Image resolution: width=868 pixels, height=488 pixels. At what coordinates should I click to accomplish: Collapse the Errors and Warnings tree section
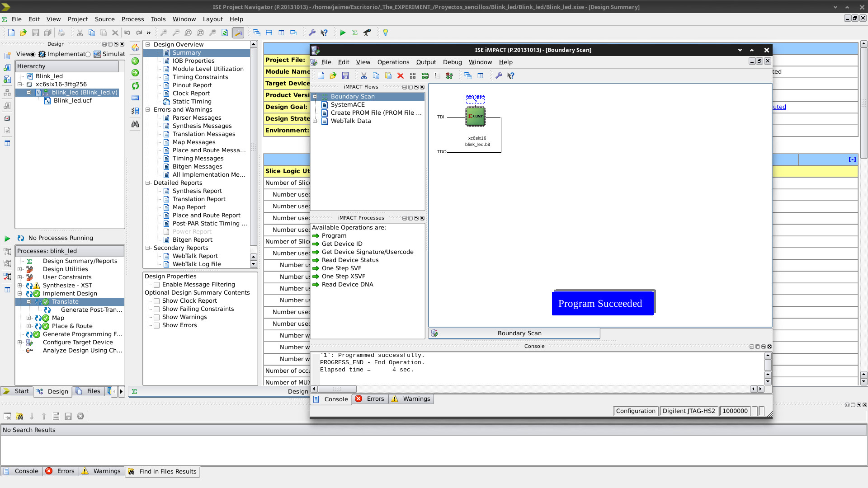click(x=148, y=110)
